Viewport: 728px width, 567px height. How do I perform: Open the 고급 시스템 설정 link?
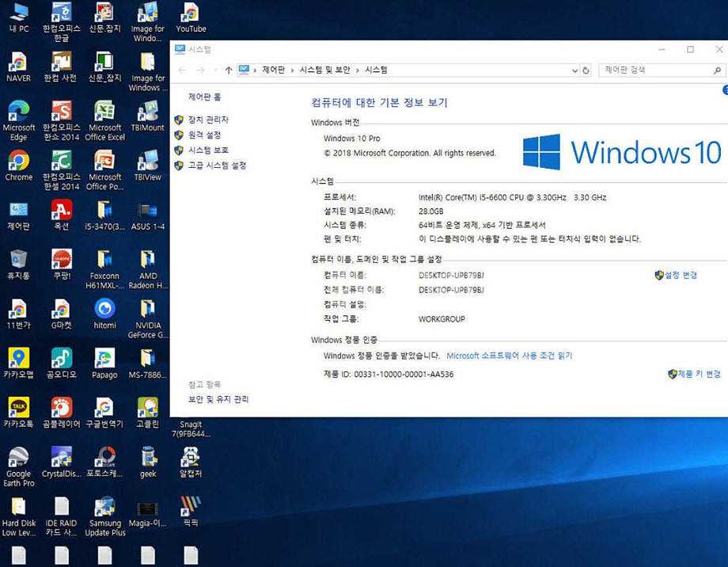pos(217,166)
